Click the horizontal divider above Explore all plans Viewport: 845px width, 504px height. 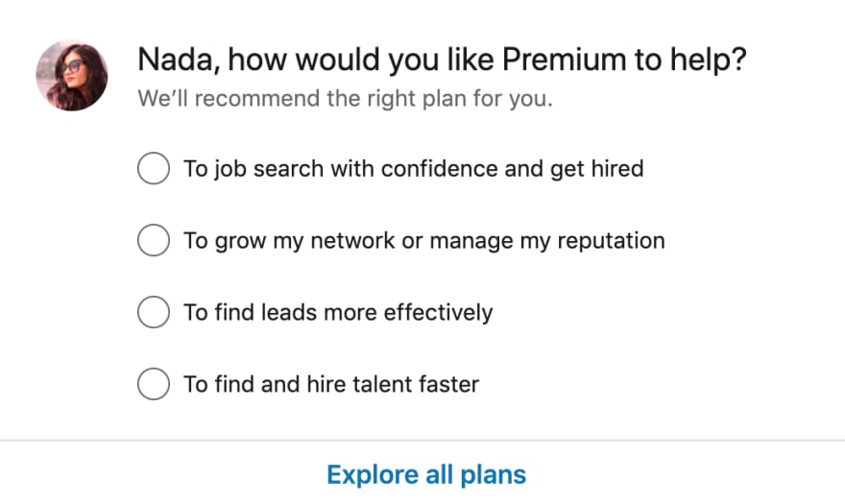point(422,441)
